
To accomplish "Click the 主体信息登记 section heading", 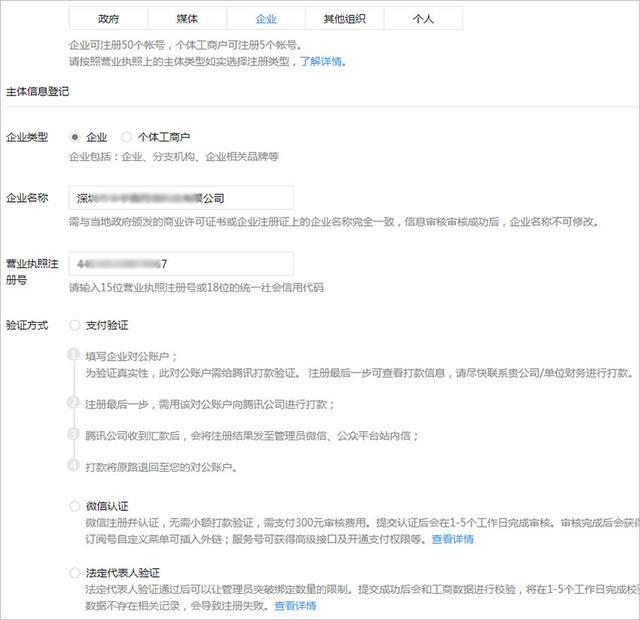I will pos(38,91).
